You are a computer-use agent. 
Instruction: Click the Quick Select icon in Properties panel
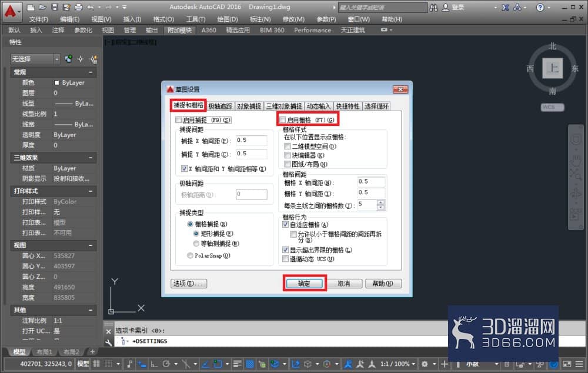(68, 59)
